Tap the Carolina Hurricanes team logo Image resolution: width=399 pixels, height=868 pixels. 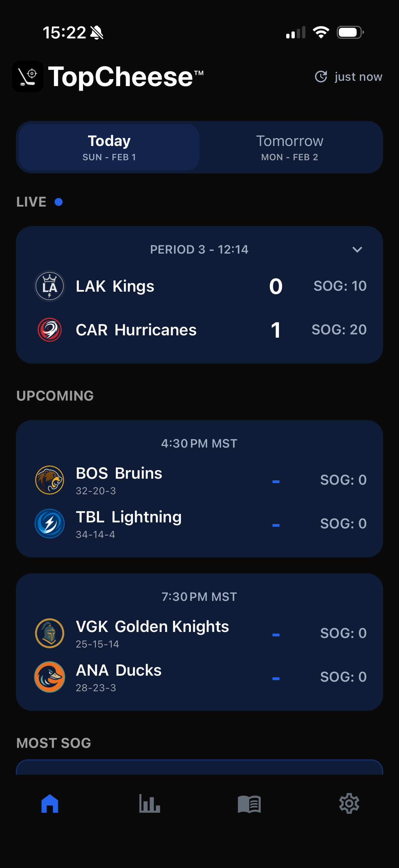click(x=50, y=329)
